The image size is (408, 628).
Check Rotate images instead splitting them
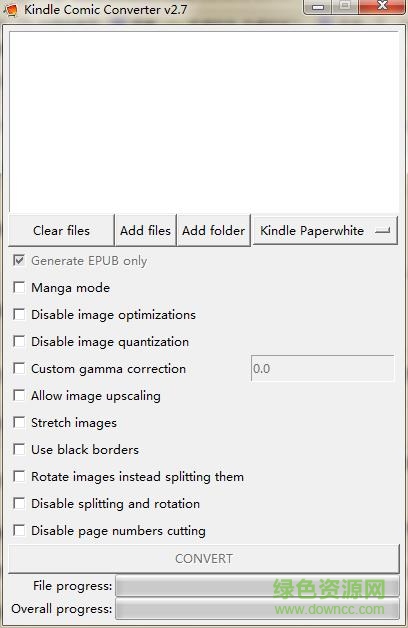(x=19, y=476)
